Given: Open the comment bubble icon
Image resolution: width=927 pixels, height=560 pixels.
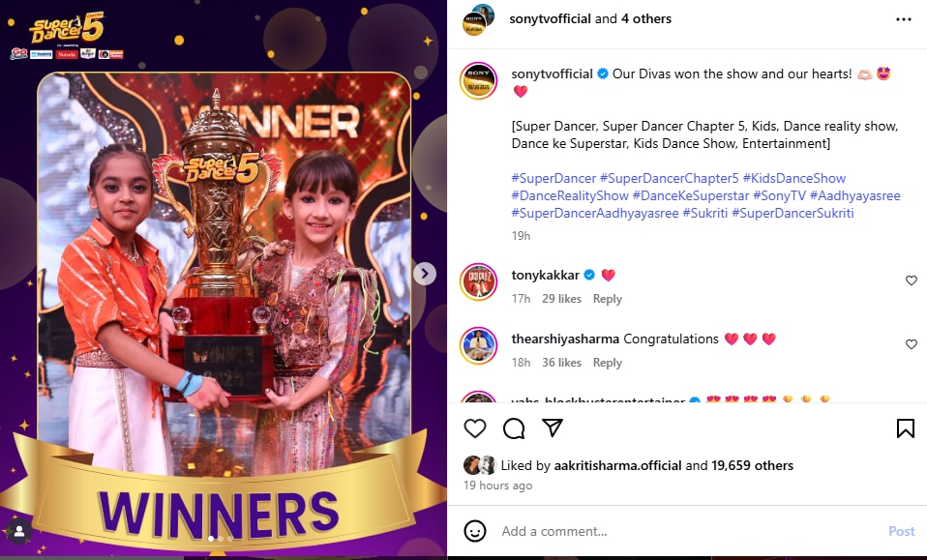Looking at the screenshot, I should tap(514, 428).
